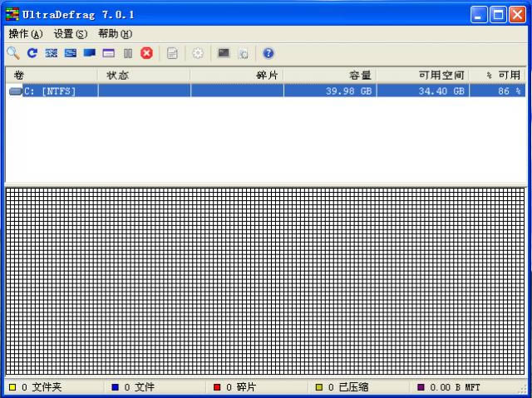Screen dimensions: 532x398
Task: Click the 0 碎片 status bar text
Action: (x=240, y=387)
